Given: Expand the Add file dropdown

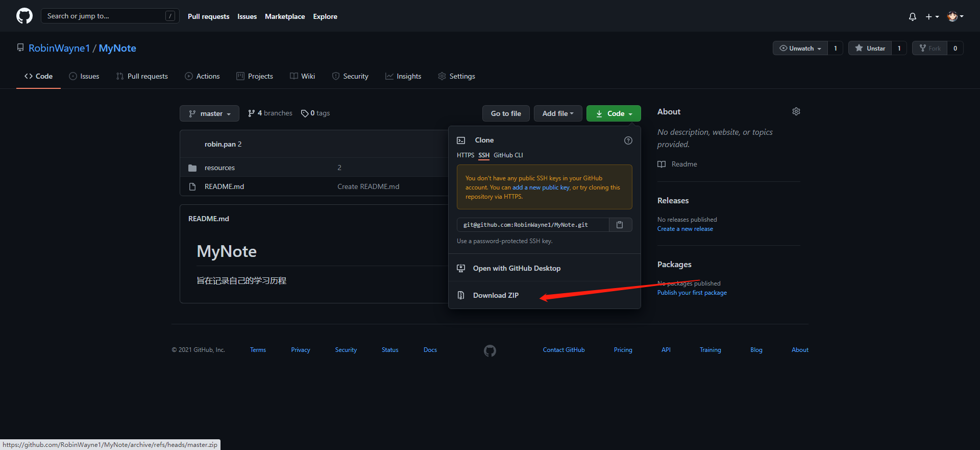Looking at the screenshot, I should (x=558, y=113).
